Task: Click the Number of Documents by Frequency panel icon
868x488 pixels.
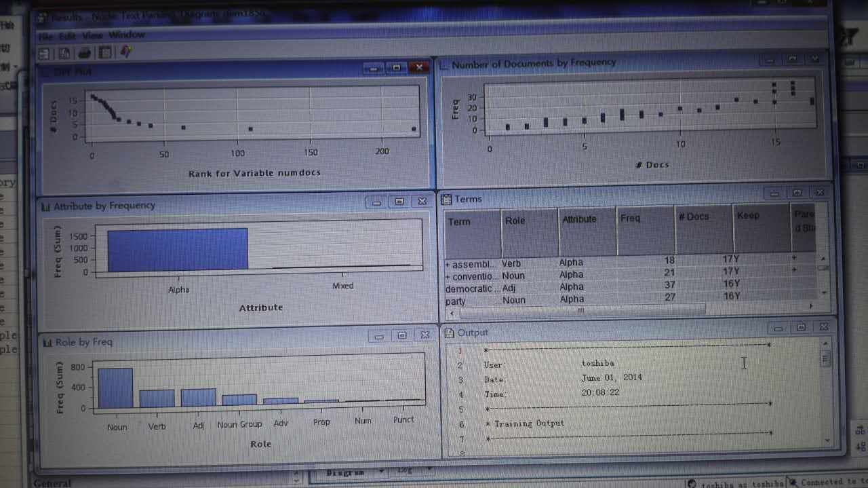Action: pos(443,62)
